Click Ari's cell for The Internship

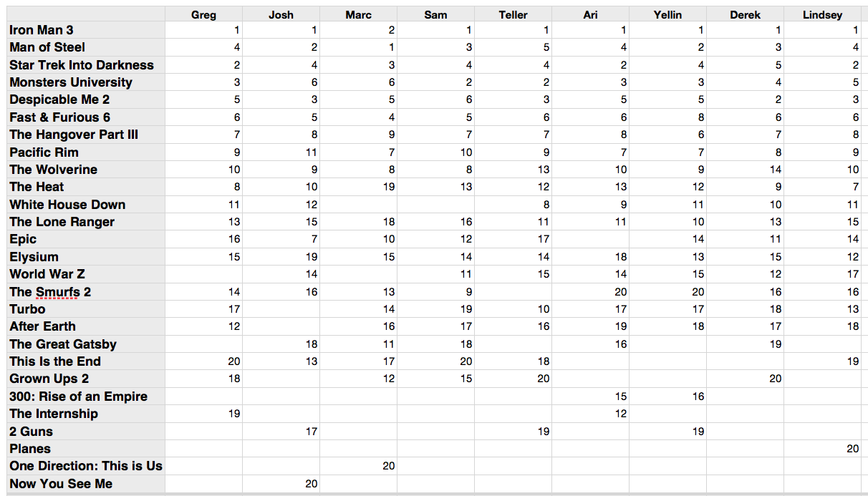590,414
